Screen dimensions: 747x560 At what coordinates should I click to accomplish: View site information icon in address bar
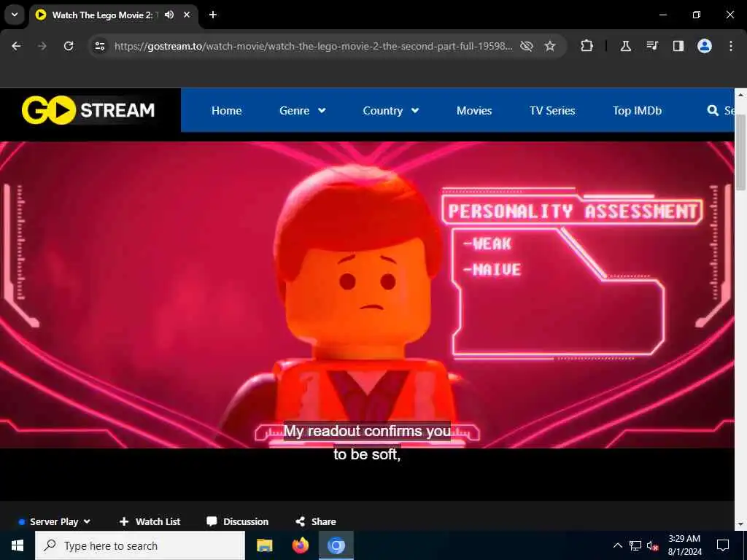coord(99,46)
